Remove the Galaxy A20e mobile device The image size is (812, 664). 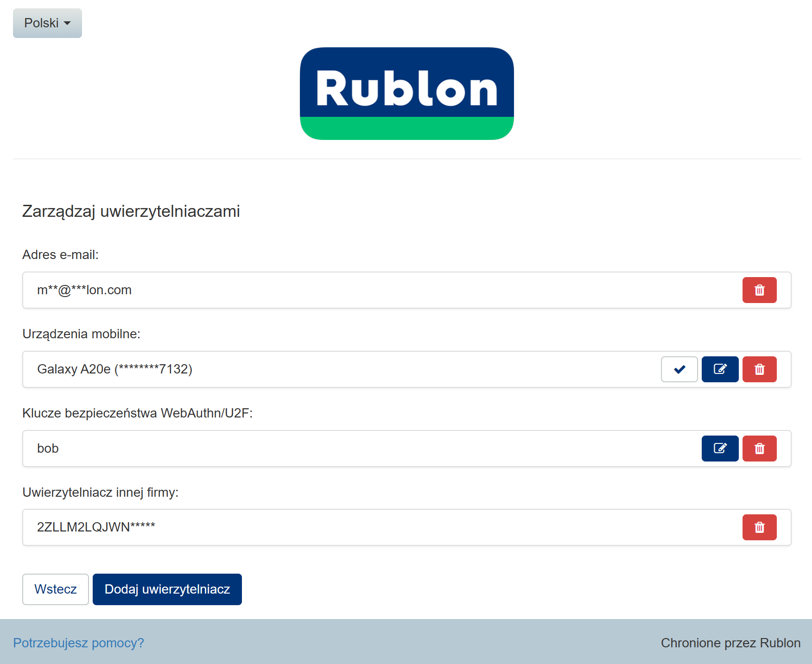(x=759, y=369)
